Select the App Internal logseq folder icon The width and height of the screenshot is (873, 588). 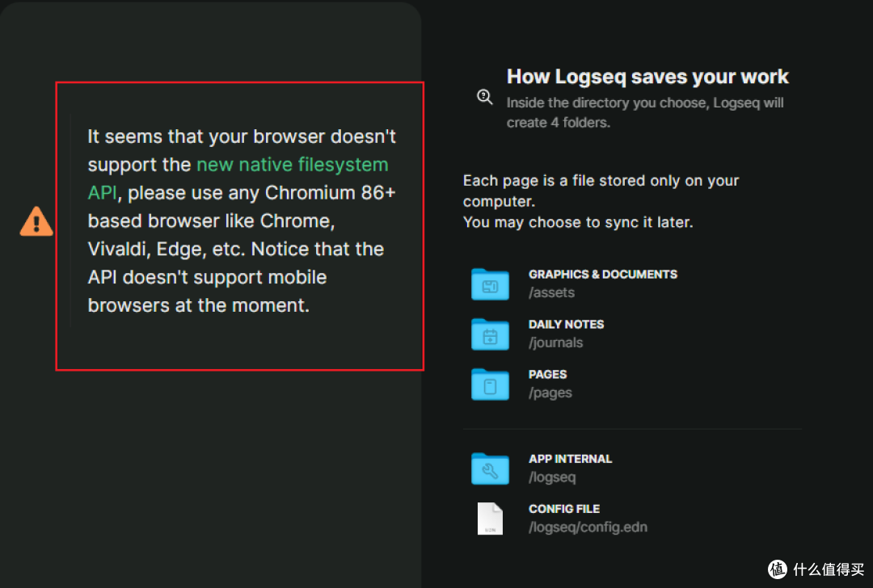click(490, 468)
